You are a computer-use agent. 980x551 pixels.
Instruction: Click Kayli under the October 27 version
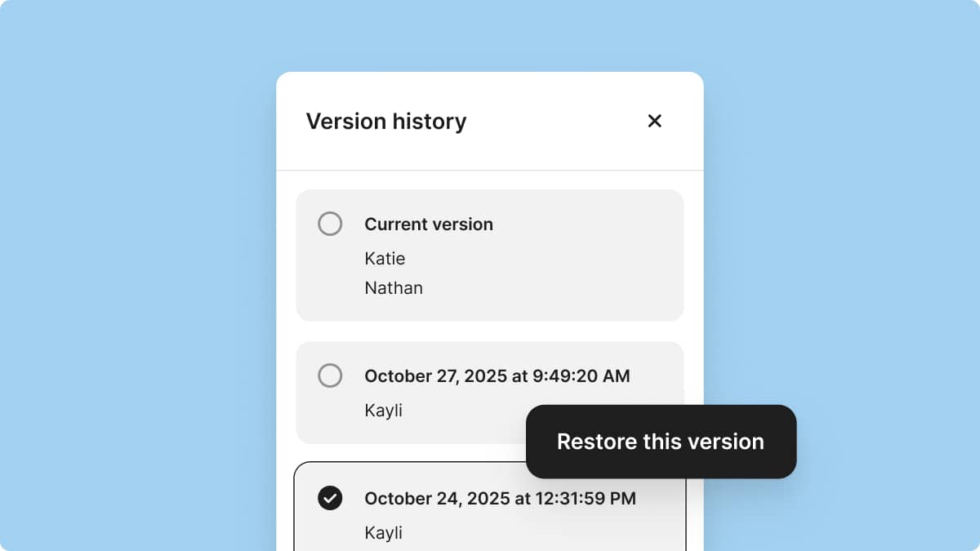(383, 411)
